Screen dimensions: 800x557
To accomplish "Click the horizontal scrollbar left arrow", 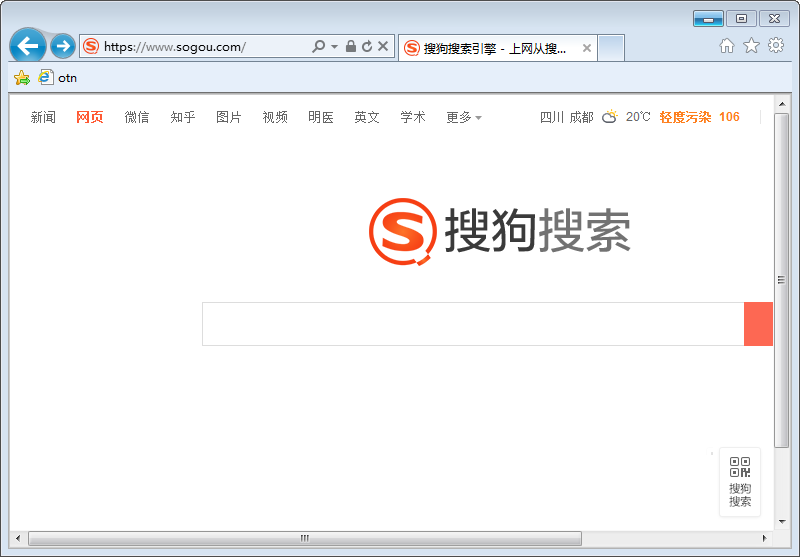I will point(18,538).
